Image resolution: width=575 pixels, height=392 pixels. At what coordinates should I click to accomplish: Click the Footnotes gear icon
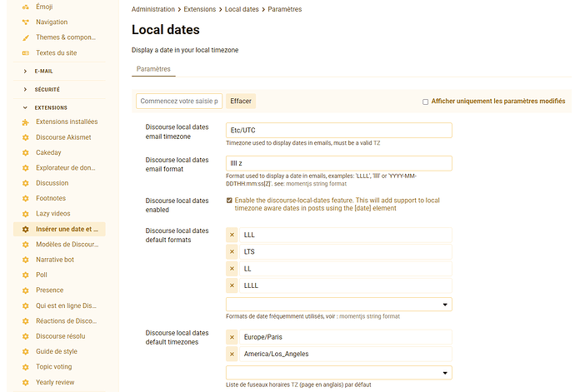[25, 198]
